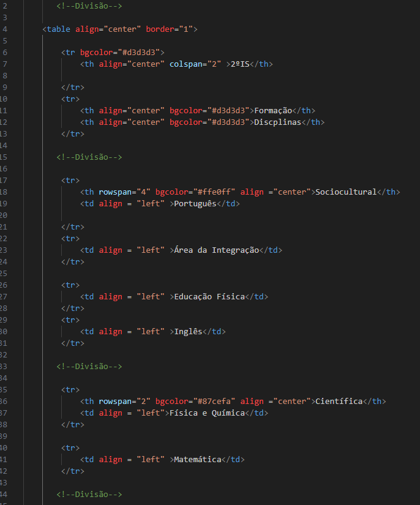The width and height of the screenshot is (420, 505).
Task: Click the Matemática cell text
Action: [198, 460]
